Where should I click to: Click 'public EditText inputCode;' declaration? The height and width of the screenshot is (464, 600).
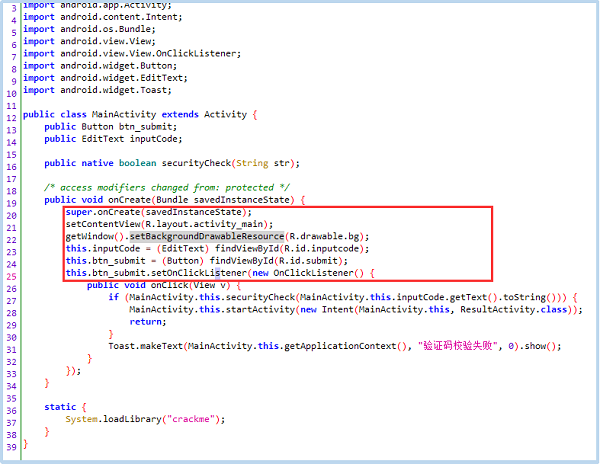(x=113, y=139)
